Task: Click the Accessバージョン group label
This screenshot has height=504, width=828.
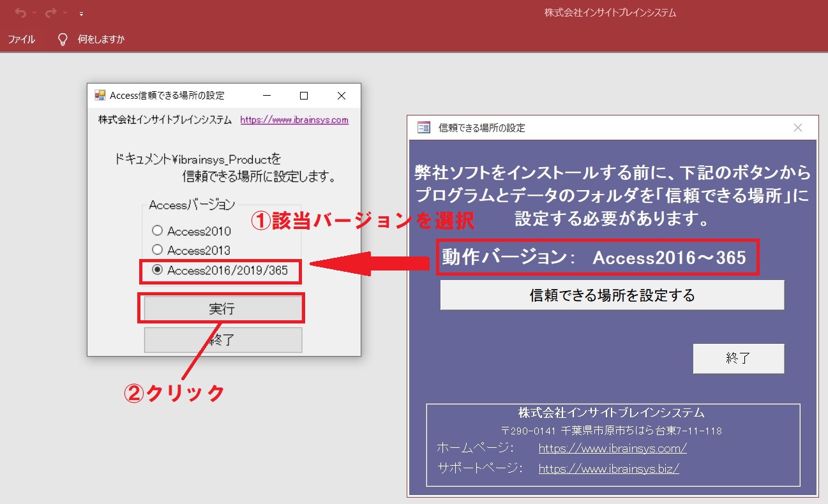Action: tap(192, 205)
